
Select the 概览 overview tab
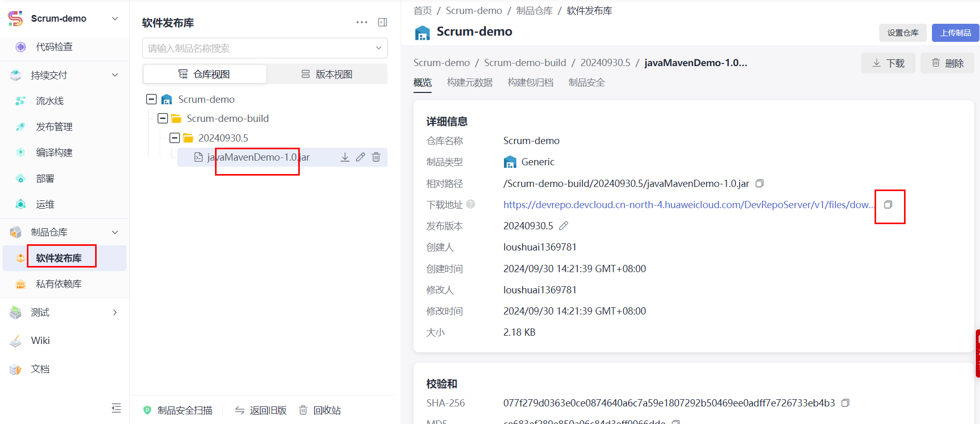422,83
